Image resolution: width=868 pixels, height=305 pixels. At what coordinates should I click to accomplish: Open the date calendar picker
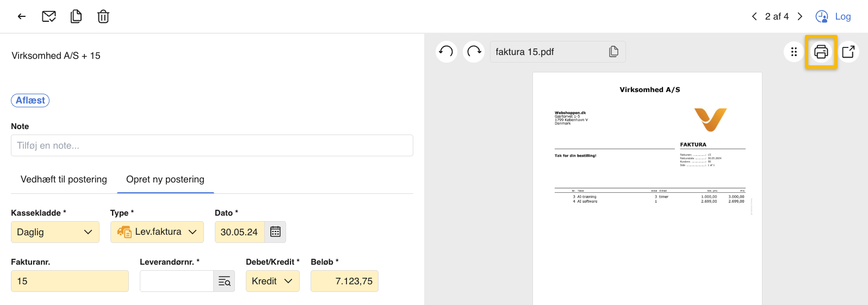[x=275, y=232]
